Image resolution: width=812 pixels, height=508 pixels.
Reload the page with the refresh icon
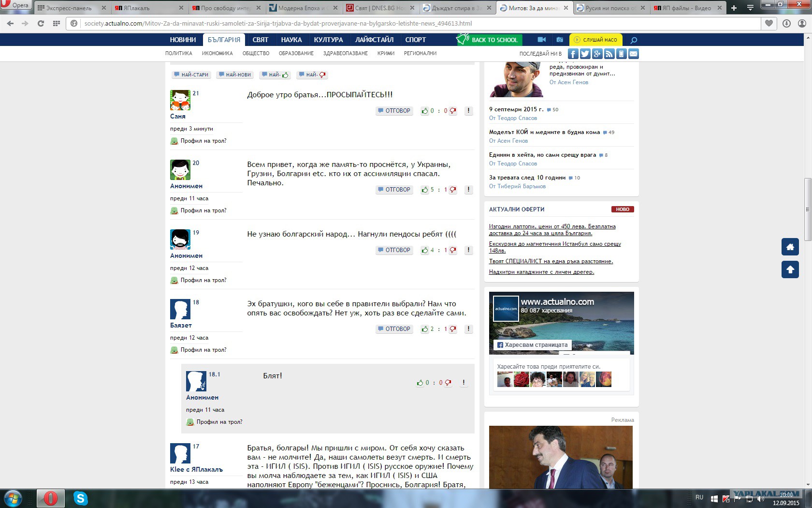[41, 23]
